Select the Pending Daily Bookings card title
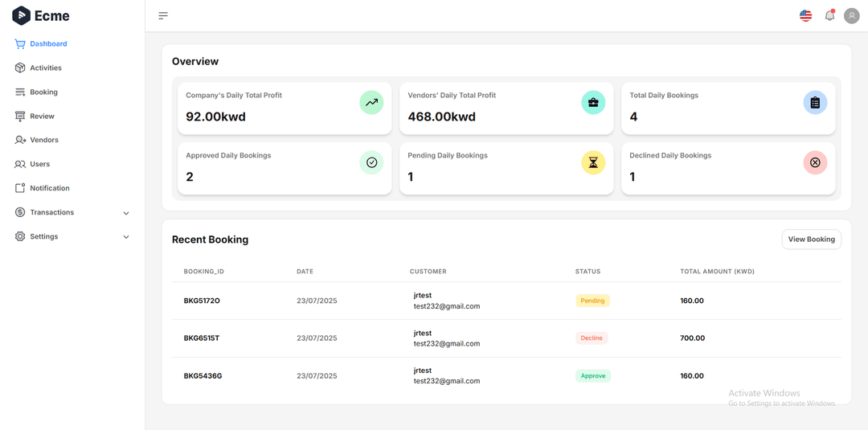This screenshot has width=868, height=430. click(448, 155)
